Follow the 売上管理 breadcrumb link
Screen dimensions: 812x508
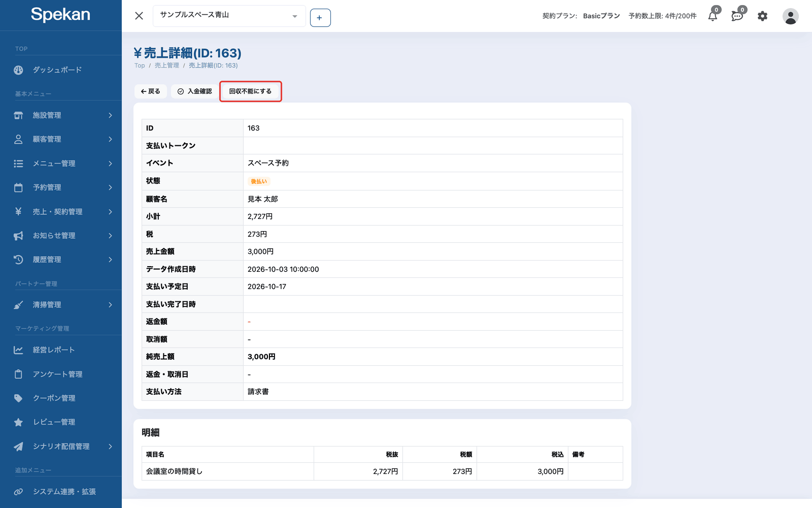(167, 66)
